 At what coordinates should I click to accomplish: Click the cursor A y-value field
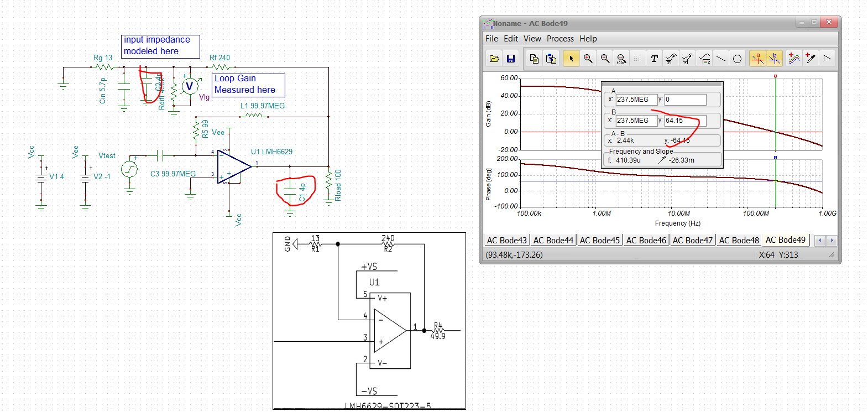click(x=685, y=100)
